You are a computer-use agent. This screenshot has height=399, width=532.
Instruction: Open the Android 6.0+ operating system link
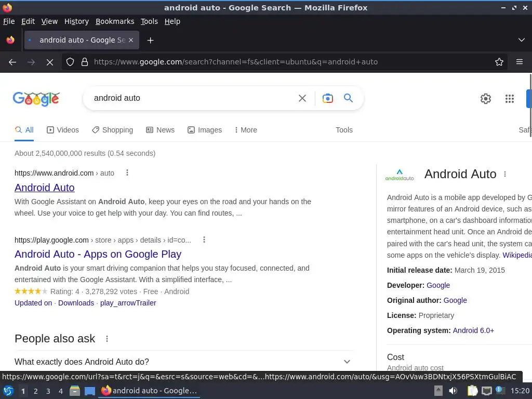pyautogui.click(x=473, y=330)
